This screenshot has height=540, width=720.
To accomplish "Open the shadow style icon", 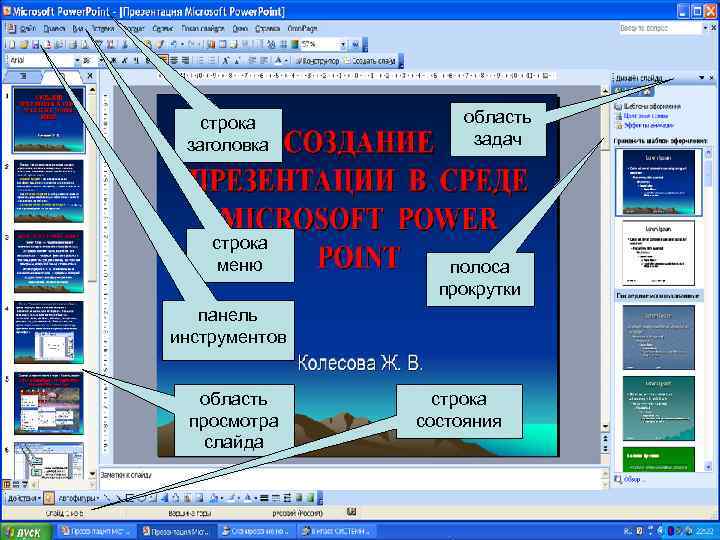I will coord(298,498).
